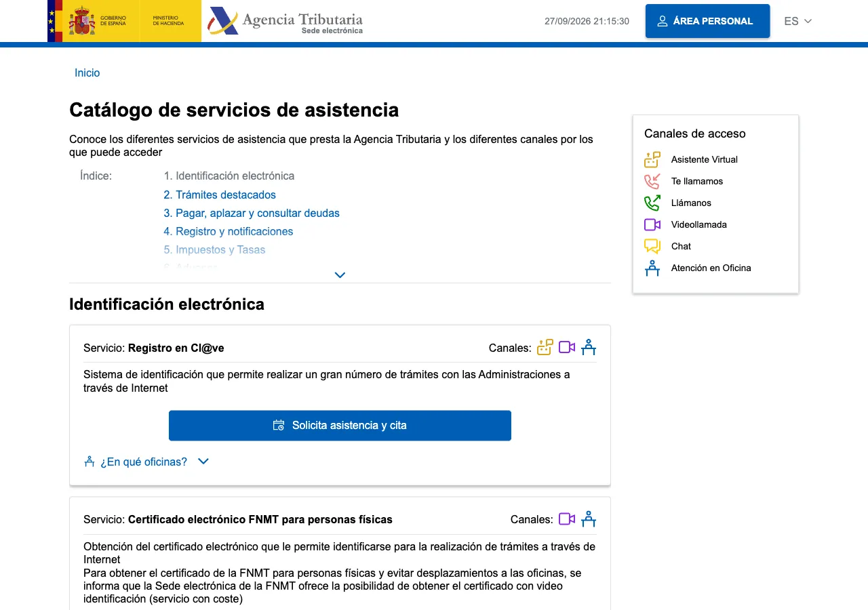The height and width of the screenshot is (610, 868).
Task: Click the Asistente Virtual robot icon in Canales de acceso
Action: coord(652,160)
